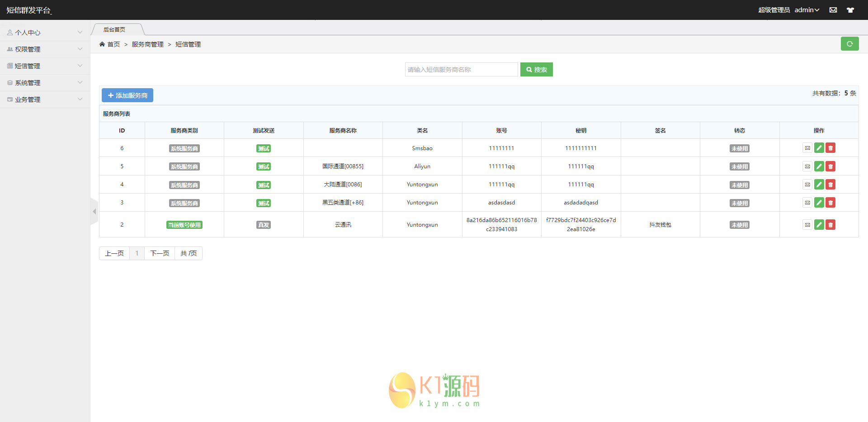
Task: Go to the next page with 下一页
Action: tap(160, 253)
